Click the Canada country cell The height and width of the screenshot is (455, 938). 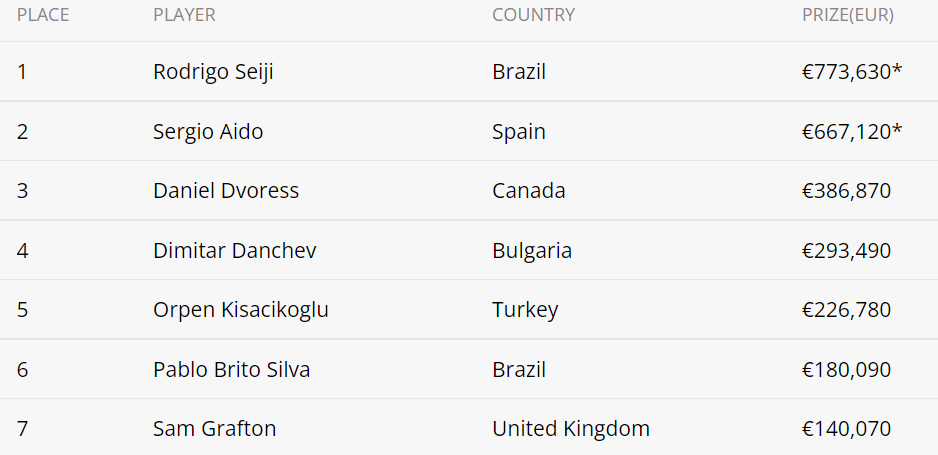click(529, 191)
